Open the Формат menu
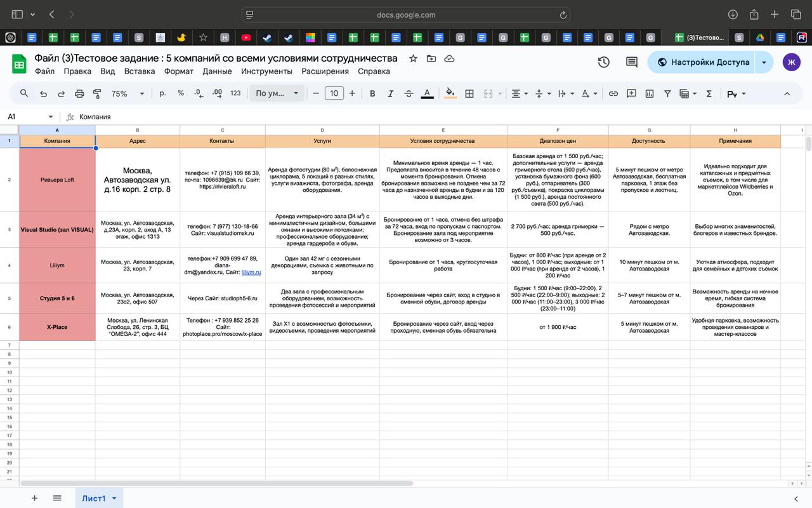 (x=179, y=71)
